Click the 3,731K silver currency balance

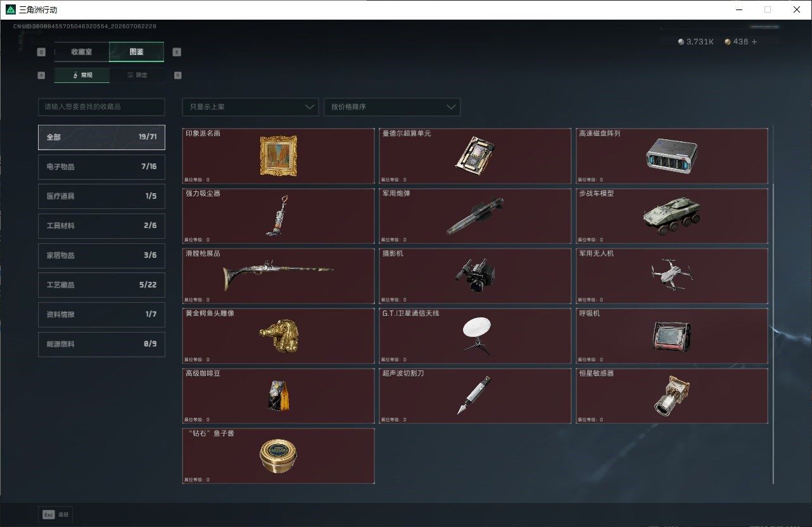(695, 42)
